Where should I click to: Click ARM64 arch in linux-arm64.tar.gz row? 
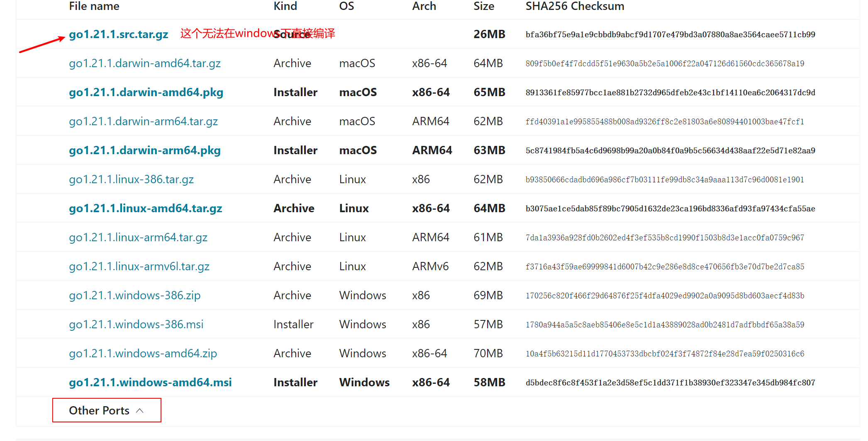click(431, 237)
